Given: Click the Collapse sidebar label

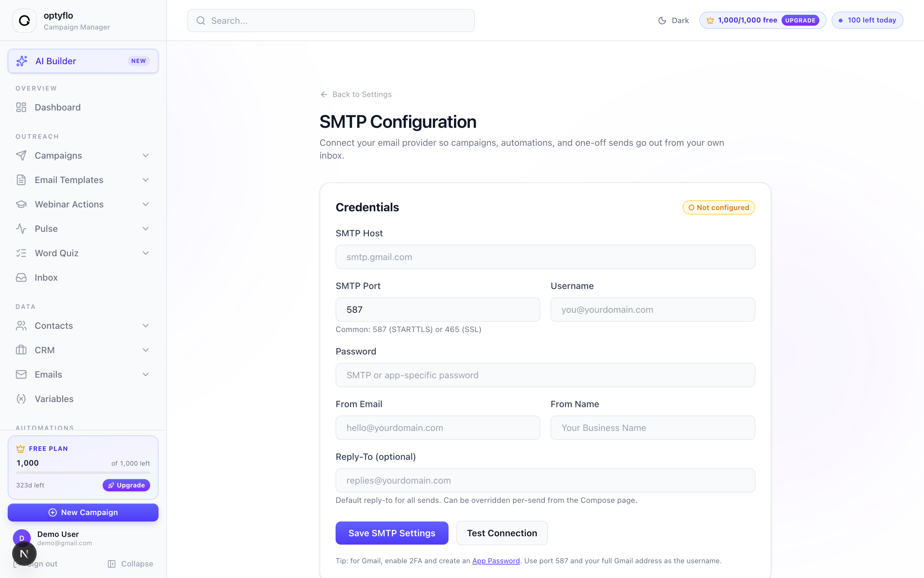Looking at the screenshot, I should click(137, 564).
